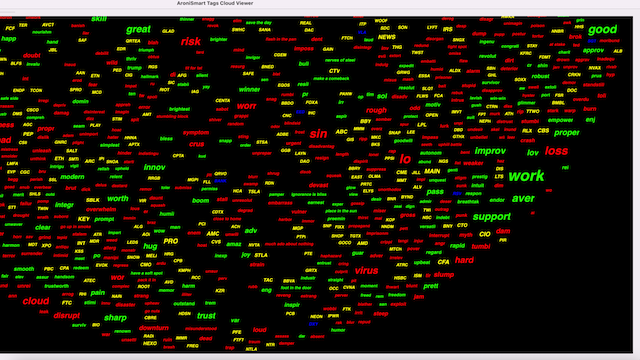
Task: Select the green 'pain' tag
Action: pyautogui.click(x=98, y=293)
